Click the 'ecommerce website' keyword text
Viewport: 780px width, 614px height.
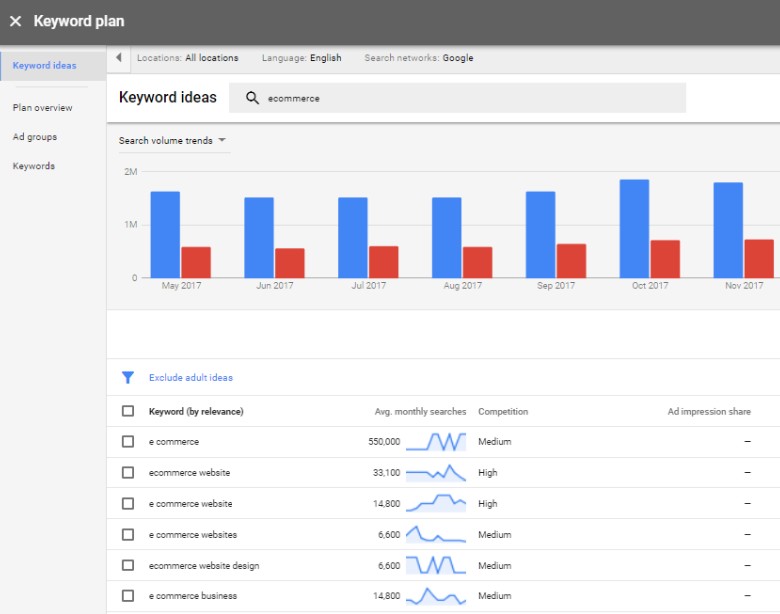pos(190,473)
